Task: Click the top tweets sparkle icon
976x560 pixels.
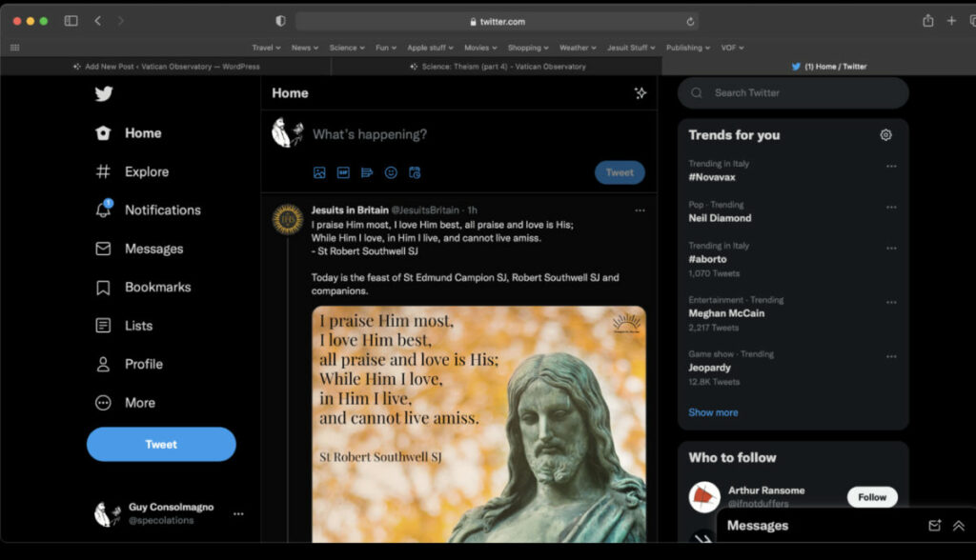Action: (640, 93)
